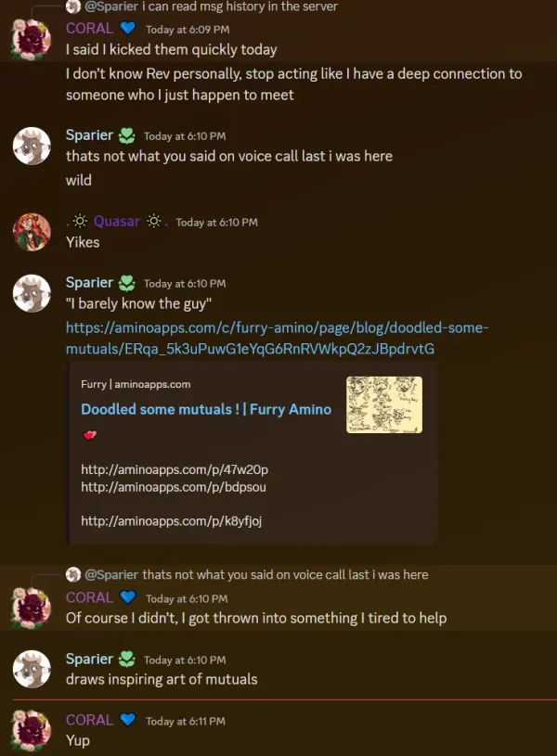557x756 pixels.
Task: Open the aminoapps.com/p/47w20p link
Action: tap(175, 469)
